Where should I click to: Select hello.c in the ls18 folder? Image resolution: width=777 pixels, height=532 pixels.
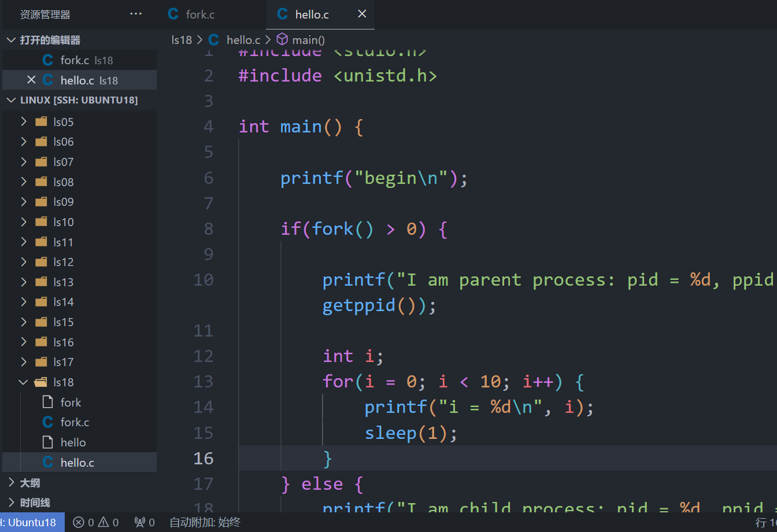(x=80, y=463)
